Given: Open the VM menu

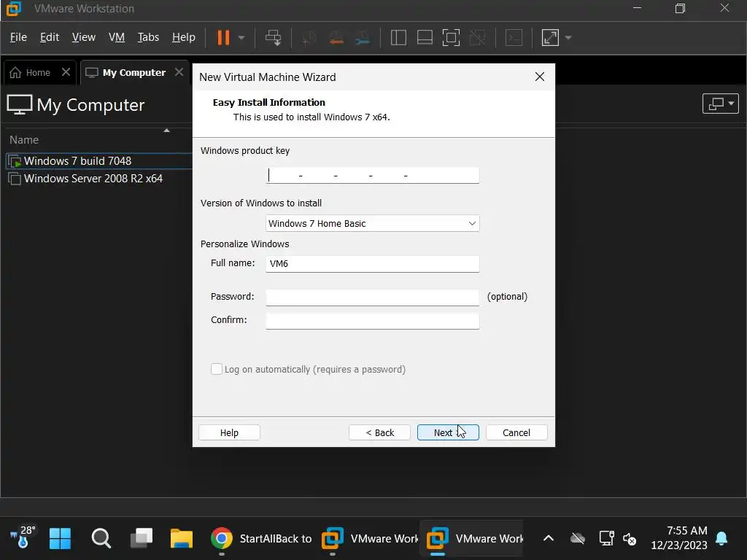Looking at the screenshot, I should [x=117, y=37].
